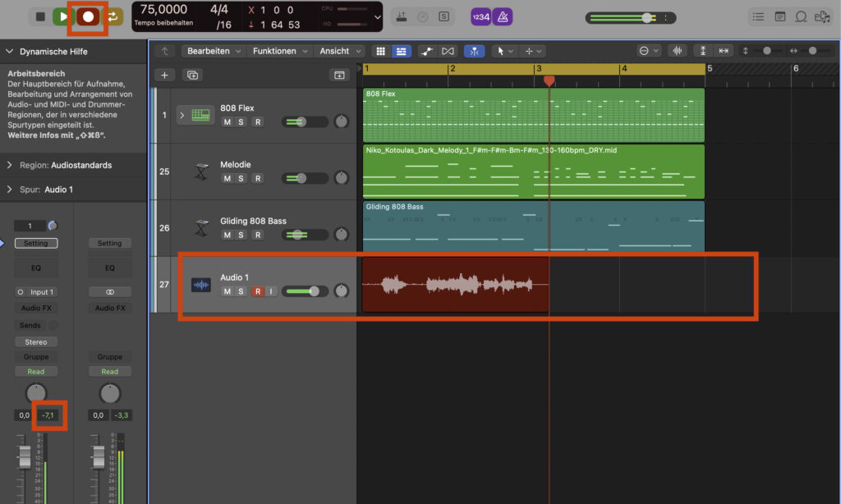Image resolution: width=841 pixels, height=504 pixels.
Task: Click the duplicate track icon
Action: [192, 75]
